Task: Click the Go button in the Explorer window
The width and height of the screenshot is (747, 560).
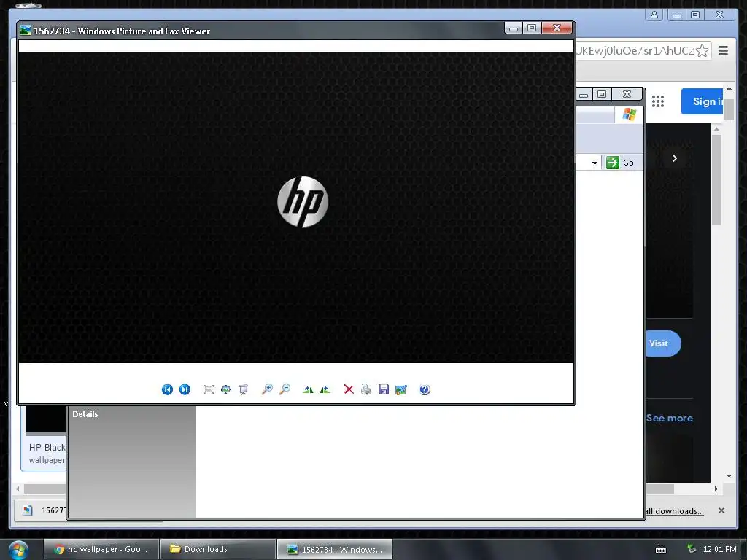Action: [620, 163]
